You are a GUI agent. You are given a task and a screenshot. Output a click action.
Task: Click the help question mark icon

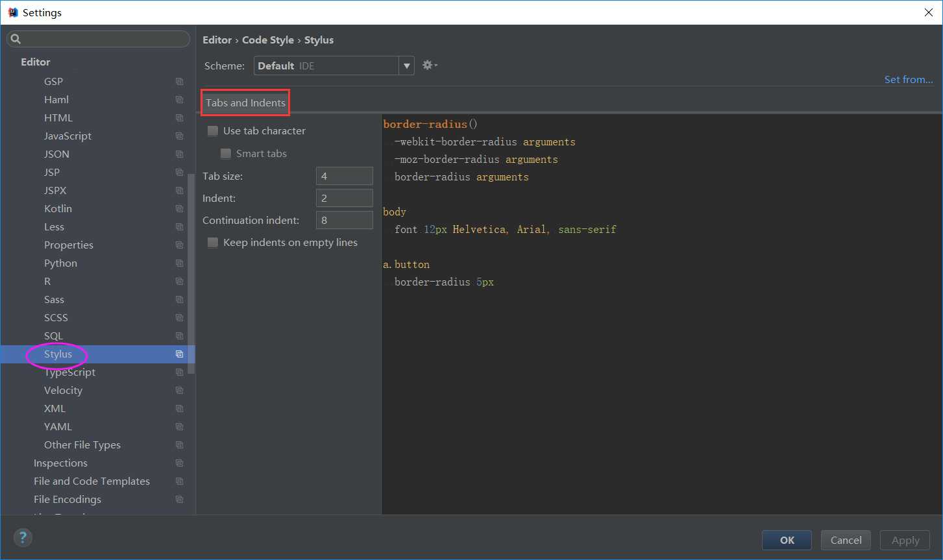[23, 537]
